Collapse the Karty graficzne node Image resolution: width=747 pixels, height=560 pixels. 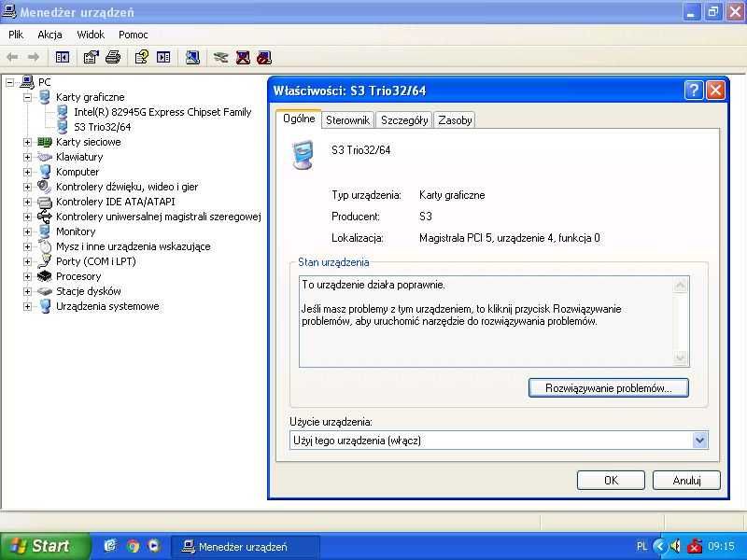click(28, 97)
